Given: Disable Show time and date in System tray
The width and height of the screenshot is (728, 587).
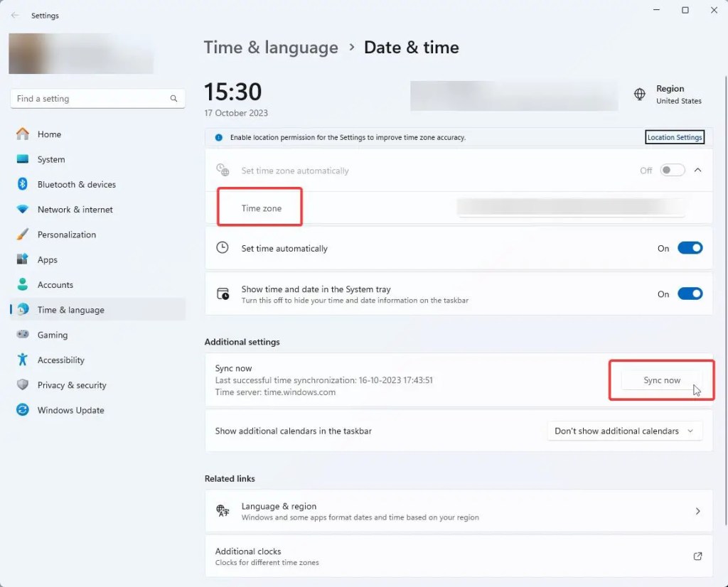Looking at the screenshot, I should (690, 293).
